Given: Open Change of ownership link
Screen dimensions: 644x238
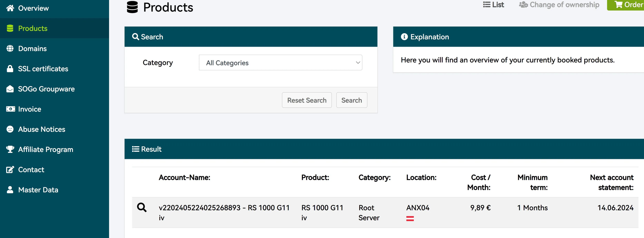Looking at the screenshot, I should pyautogui.click(x=559, y=5).
